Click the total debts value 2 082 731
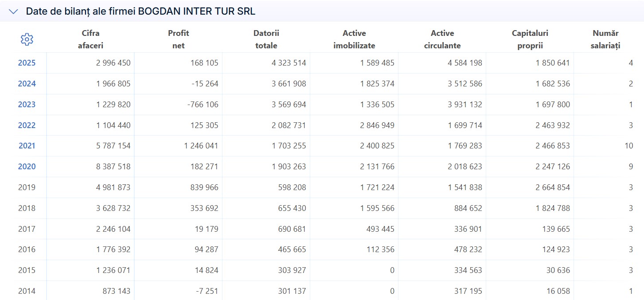Image resolution: width=644 pixels, height=300 pixels. (x=289, y=125)
